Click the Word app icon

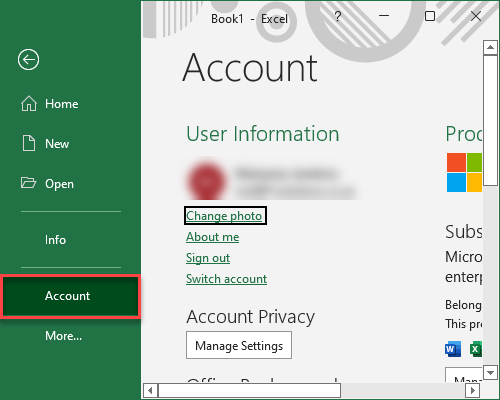click(x=453, y=349)
